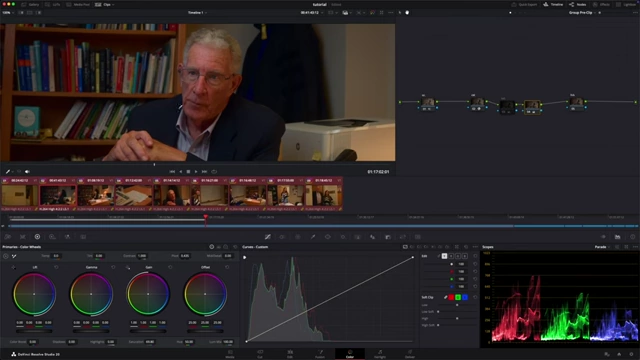Open the Tracker palette

click(x=343, y=237)
